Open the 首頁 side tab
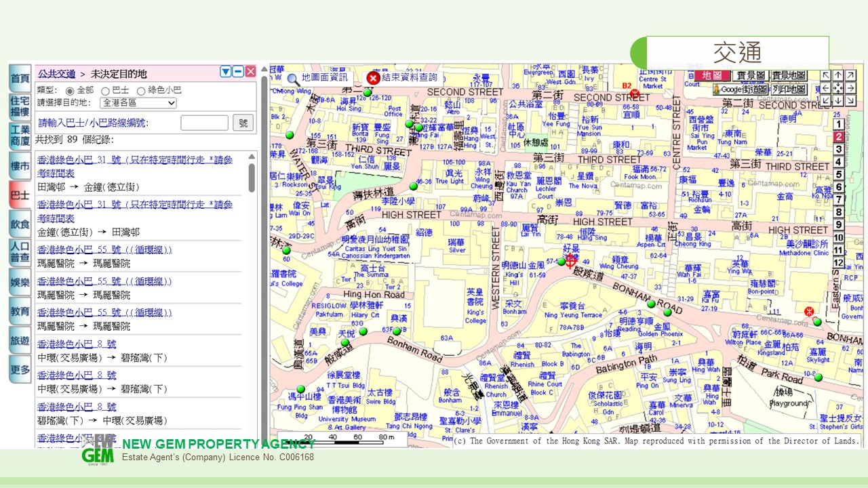 tap(20, 79)
